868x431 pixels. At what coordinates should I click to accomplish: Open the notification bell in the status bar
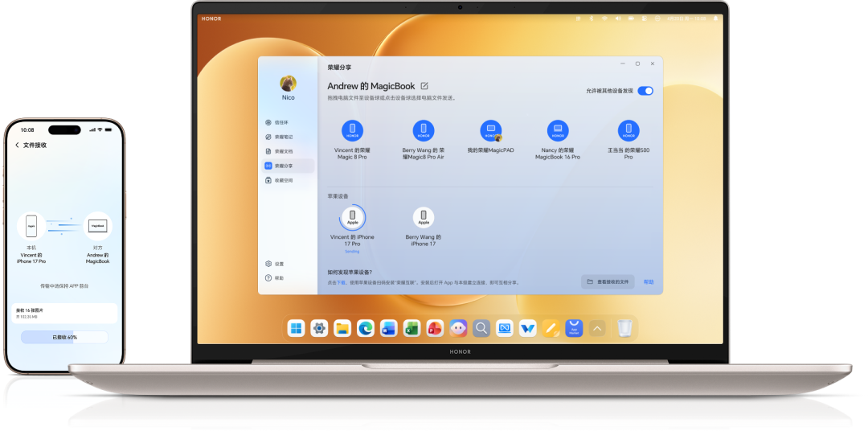point(715,18)
